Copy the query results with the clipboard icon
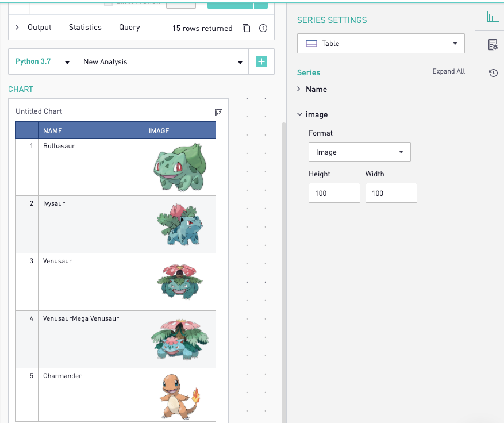Screen dimensions: 504x423 246,28
